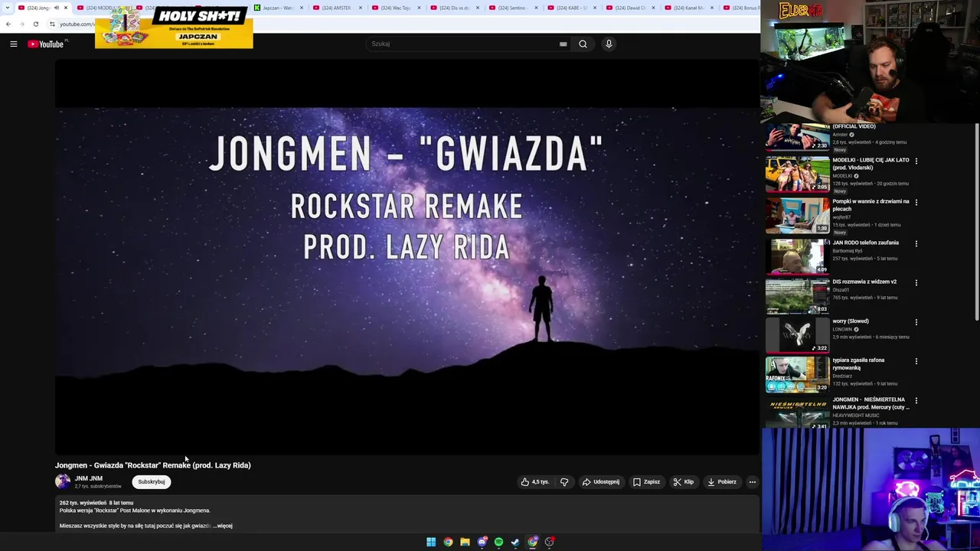Screen dimensions: 980x551
Task: Start voice search with microphone icon
Action: point(609,44)
